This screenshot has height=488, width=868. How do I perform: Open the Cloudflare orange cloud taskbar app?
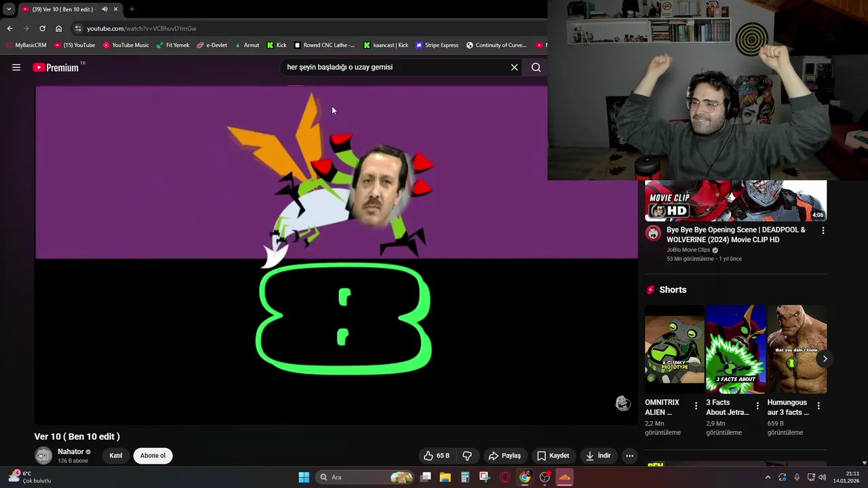pyautogui.click(x=564, y=477)
